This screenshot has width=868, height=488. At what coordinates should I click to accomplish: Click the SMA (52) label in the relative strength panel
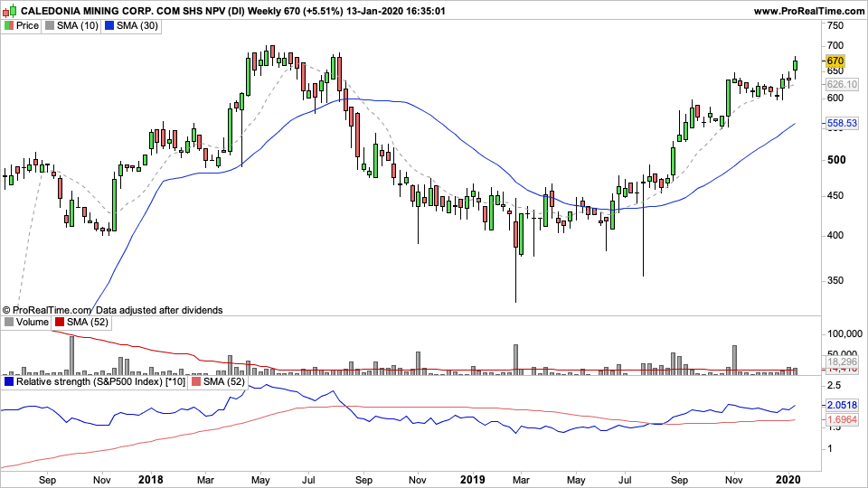coord(223,381)
